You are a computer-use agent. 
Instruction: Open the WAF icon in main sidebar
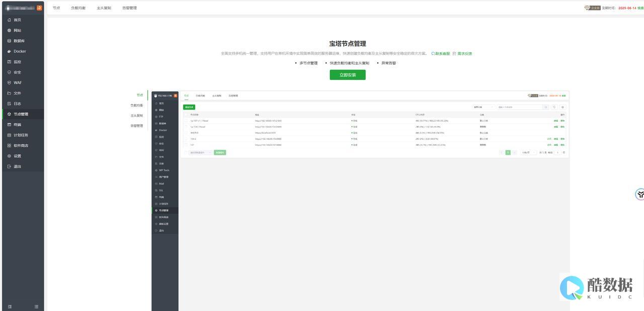[x=9, y=82]
